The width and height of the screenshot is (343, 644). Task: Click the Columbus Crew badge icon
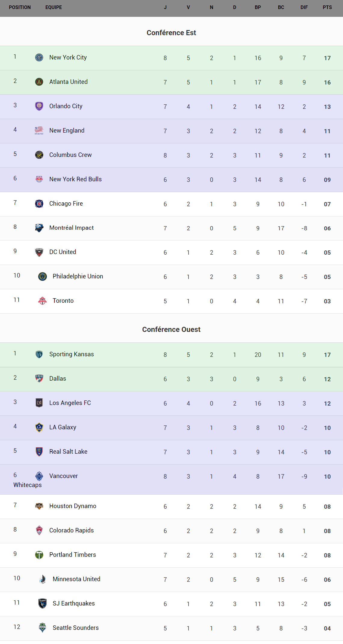pos(39,155)
